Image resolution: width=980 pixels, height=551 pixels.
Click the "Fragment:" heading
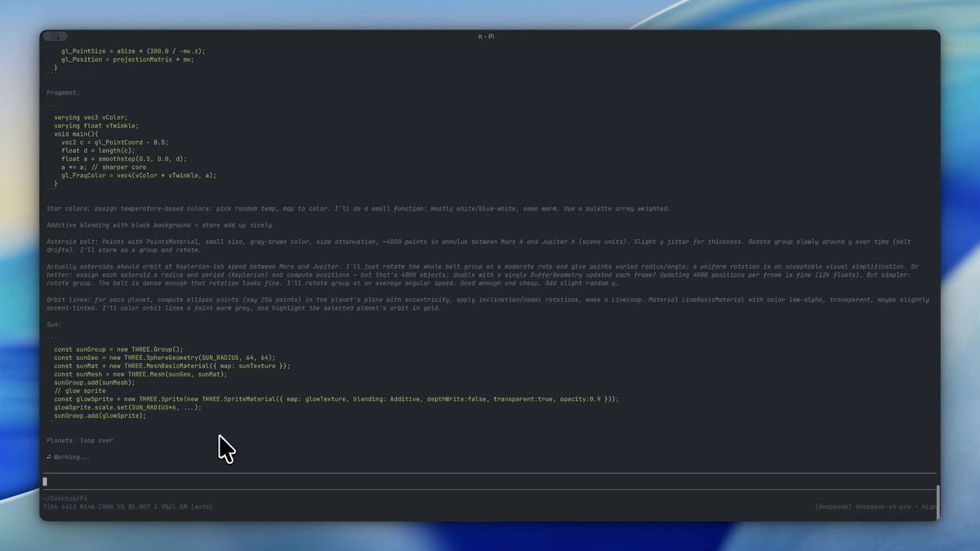pyautogui.click(x=63, y=93)
